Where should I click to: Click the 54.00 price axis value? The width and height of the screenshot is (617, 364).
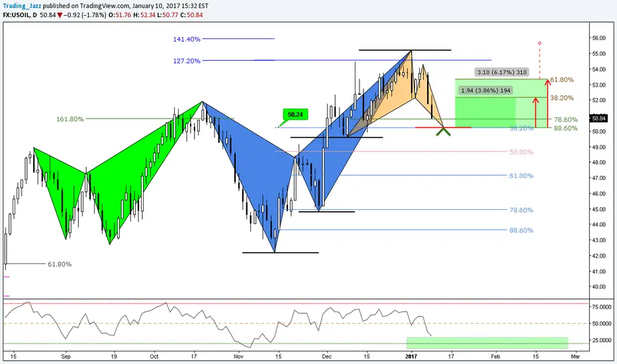coord(599,69)
